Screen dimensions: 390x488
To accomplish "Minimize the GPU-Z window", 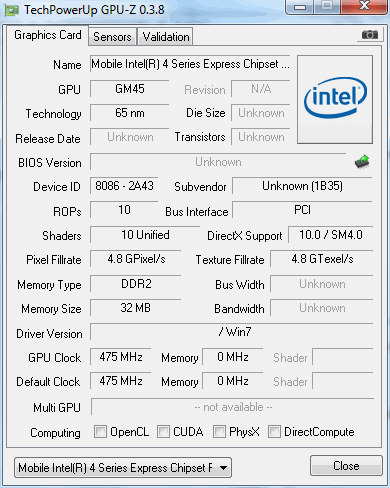I will 300,6.
